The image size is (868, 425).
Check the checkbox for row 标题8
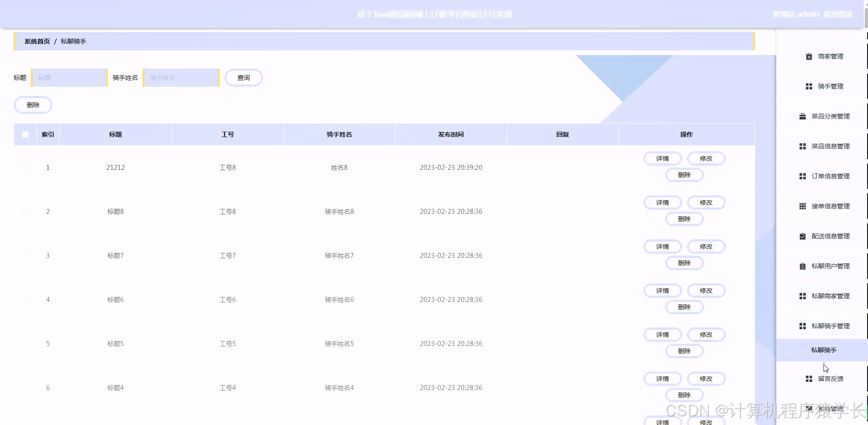25,212
